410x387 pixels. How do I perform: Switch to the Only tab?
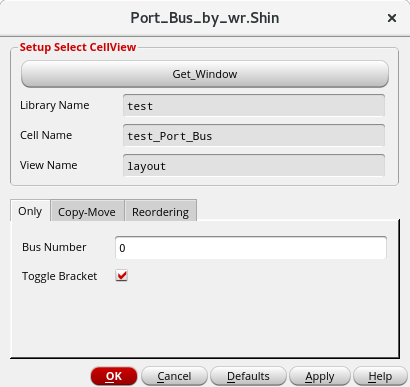click(30, 211)
